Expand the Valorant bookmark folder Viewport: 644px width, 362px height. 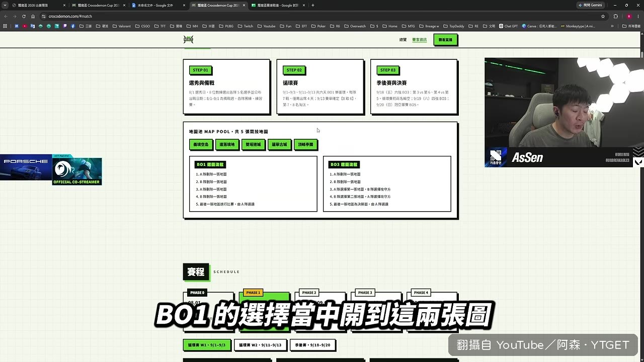click(x=121, y=26)
